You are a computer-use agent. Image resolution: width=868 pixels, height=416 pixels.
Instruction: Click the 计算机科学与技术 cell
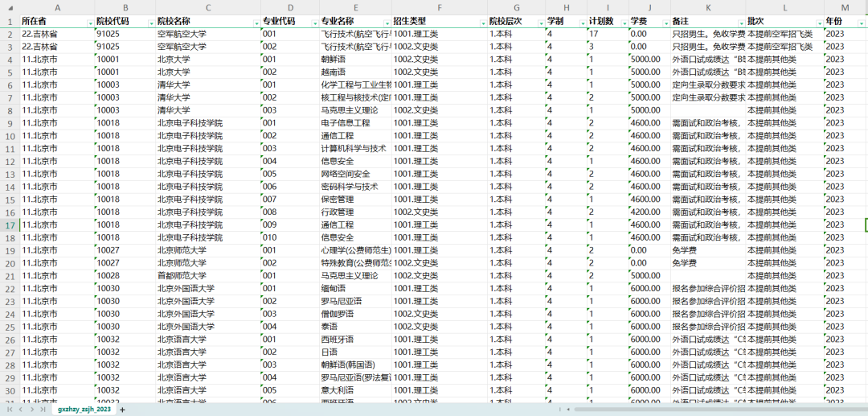[x=355, y=148]
